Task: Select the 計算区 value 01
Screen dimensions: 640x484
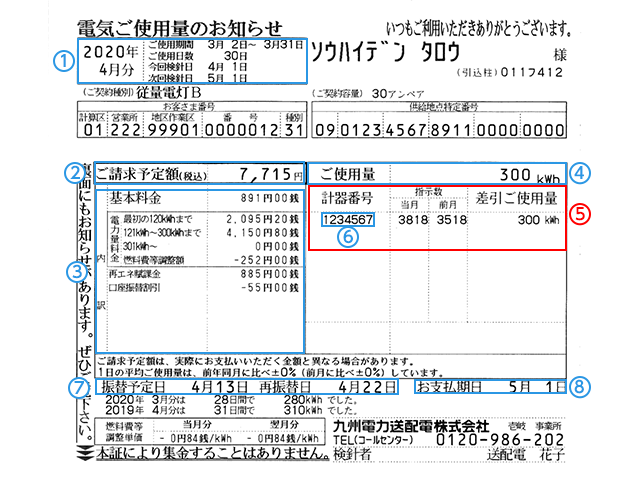Action: 93,130
